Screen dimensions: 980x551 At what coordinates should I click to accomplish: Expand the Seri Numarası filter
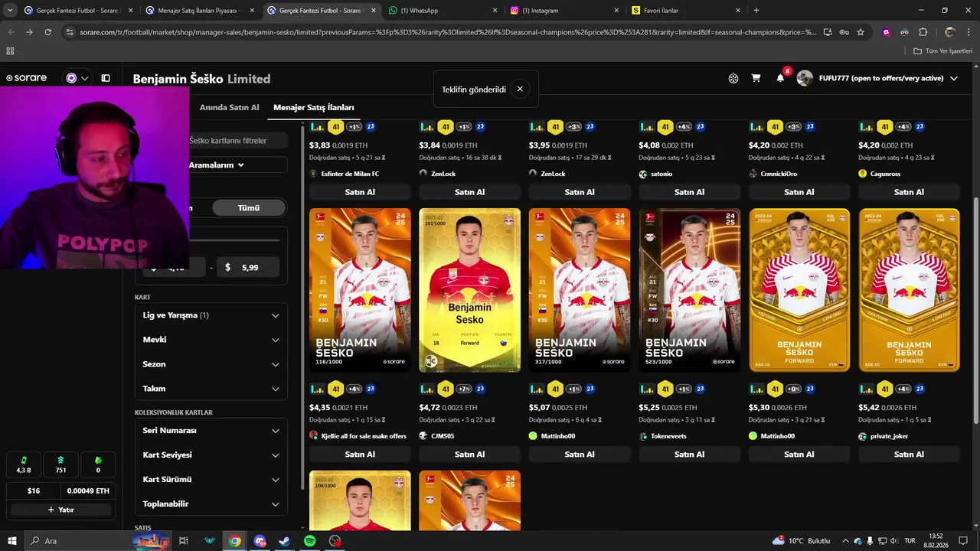point(211,431)
